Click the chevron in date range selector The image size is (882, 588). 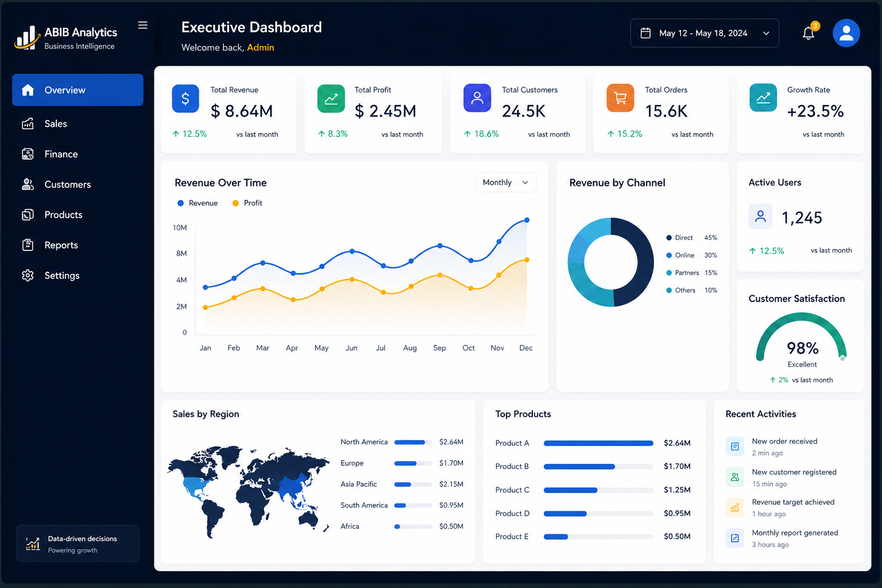point(766,33)
